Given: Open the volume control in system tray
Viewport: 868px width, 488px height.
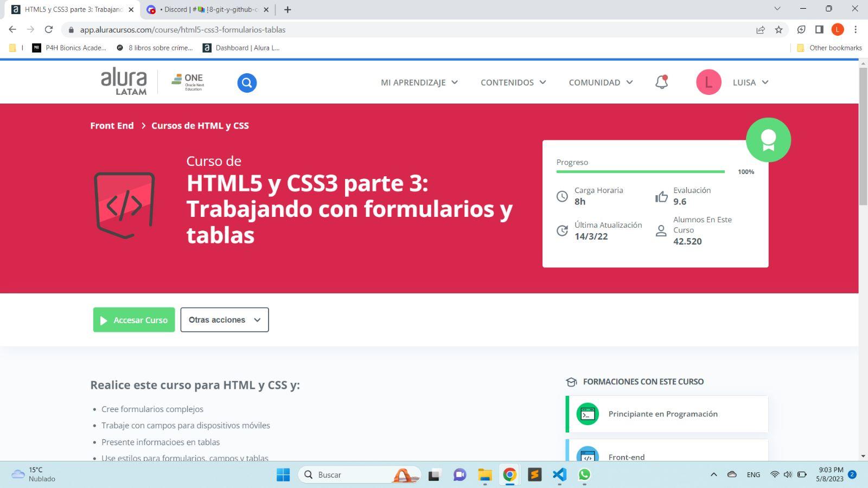Looking at the screenshot, I should (788, 474).
